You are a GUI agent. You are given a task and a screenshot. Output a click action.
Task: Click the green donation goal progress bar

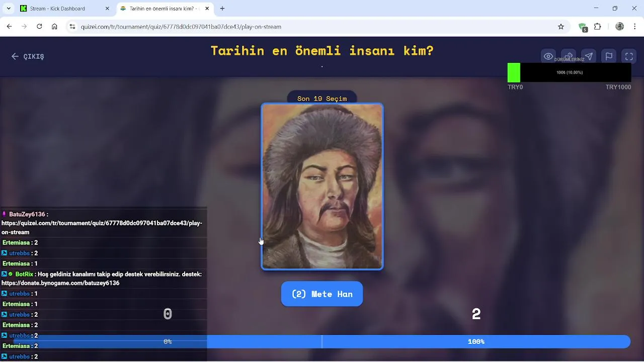pos(514,72)
